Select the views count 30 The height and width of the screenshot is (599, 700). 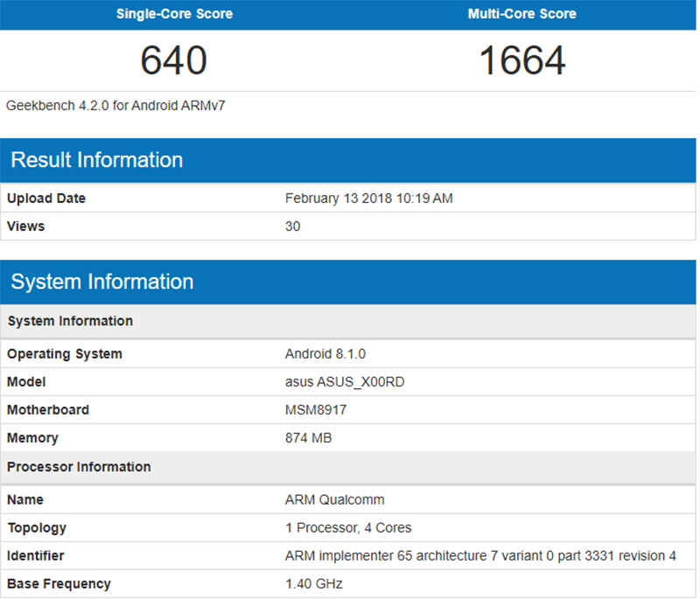coord(292,226)
